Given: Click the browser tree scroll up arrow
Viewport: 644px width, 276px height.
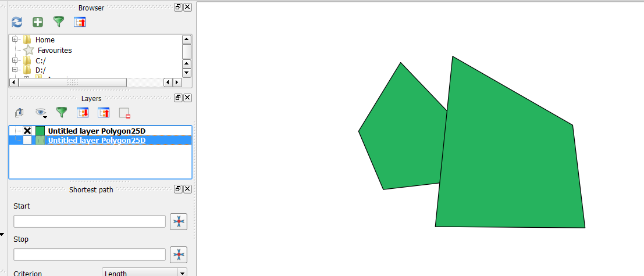Looking at the screenshot, I should [x=187, y=40].
